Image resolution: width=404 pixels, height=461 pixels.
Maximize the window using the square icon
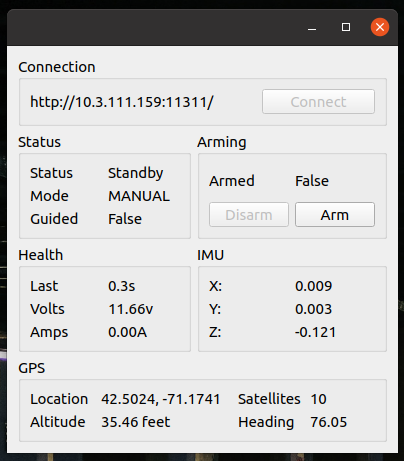[346, 27]
